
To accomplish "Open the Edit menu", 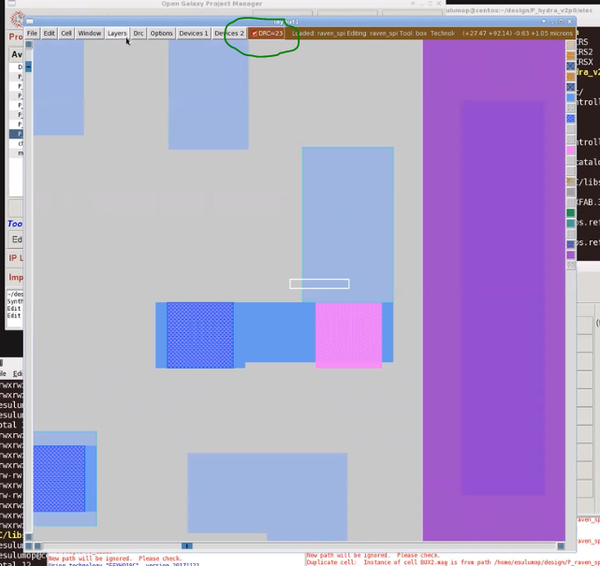I will [x=49, y=33].
